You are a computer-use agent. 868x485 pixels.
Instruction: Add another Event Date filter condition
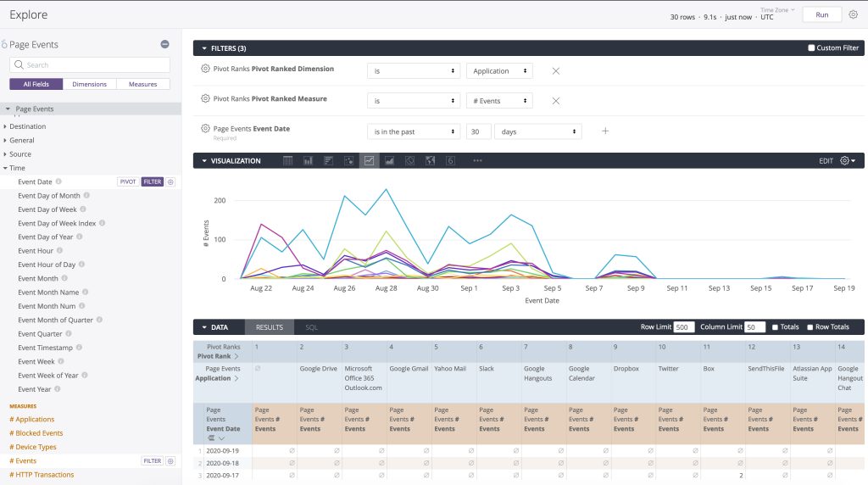click(605, 131)
